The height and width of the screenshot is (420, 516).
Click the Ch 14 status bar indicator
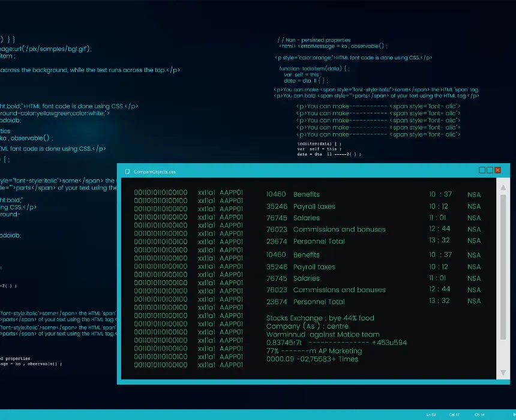click(479, 415)
